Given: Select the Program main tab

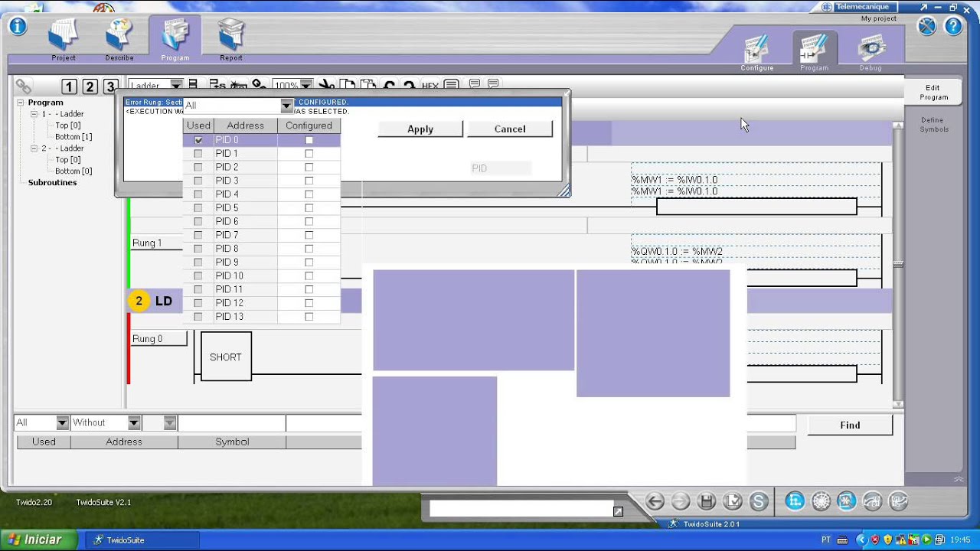Looking at the screenshot, I should click(175, 38).
